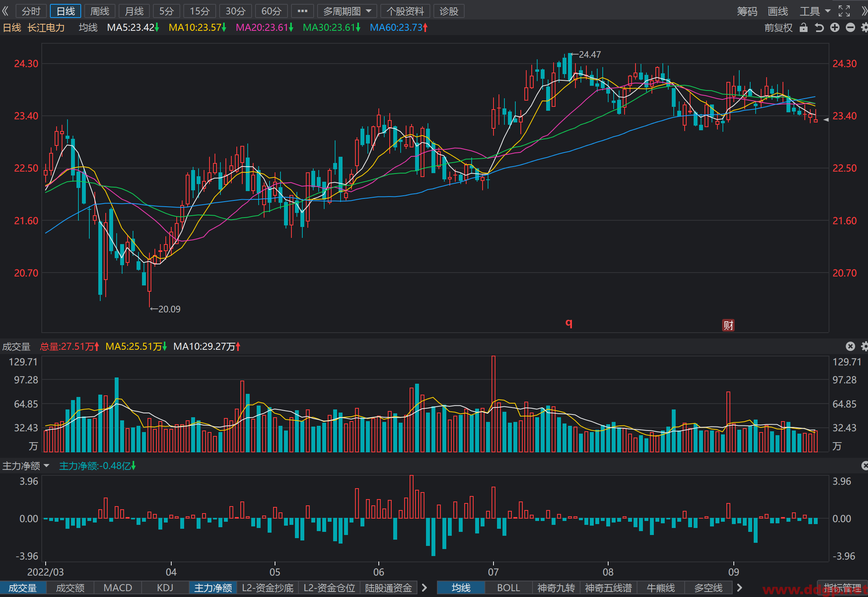
Task: Click the MA10:23.57 yellow legend value
Action: (197, 28)
